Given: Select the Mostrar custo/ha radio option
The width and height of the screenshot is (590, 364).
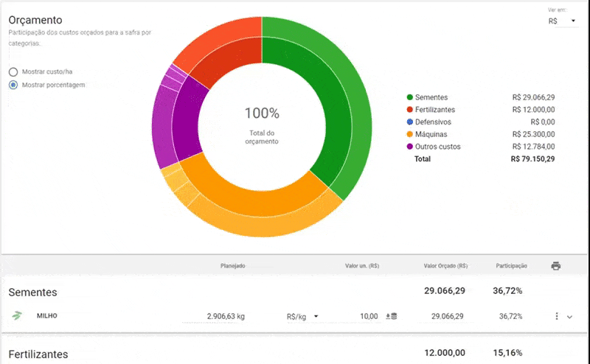Looking at the screenshot, I should [13, 72].
